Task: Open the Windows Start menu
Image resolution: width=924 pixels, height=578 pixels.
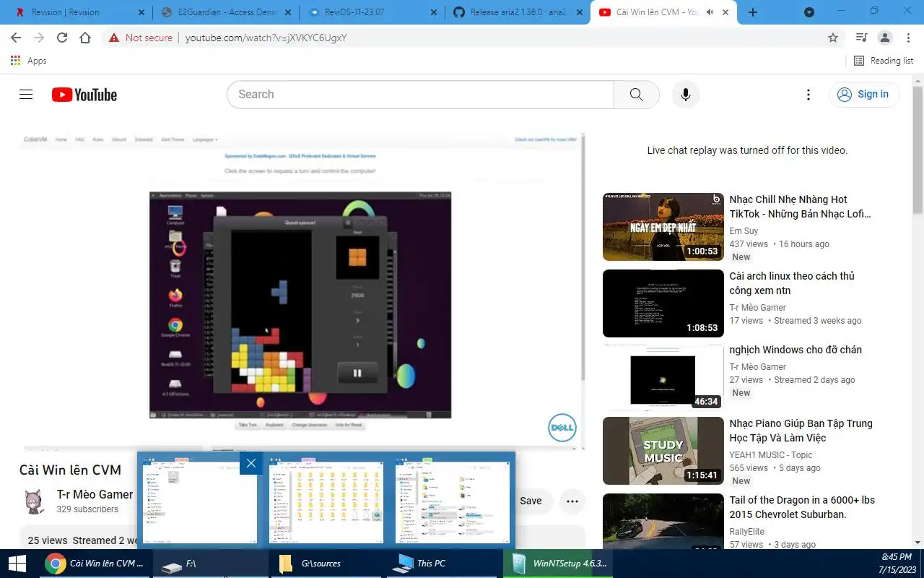Action: [x=17, y=564]
